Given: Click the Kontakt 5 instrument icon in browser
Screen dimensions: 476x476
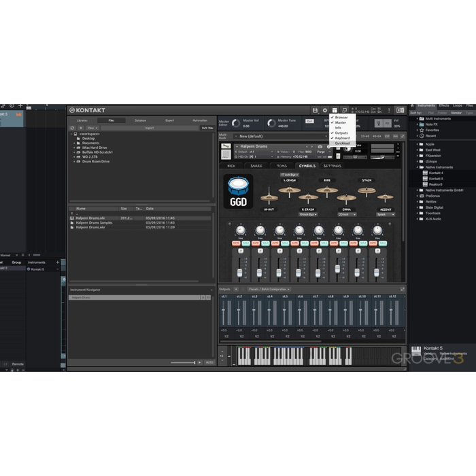Looking at the screenshot, I should tap(425, 178).
